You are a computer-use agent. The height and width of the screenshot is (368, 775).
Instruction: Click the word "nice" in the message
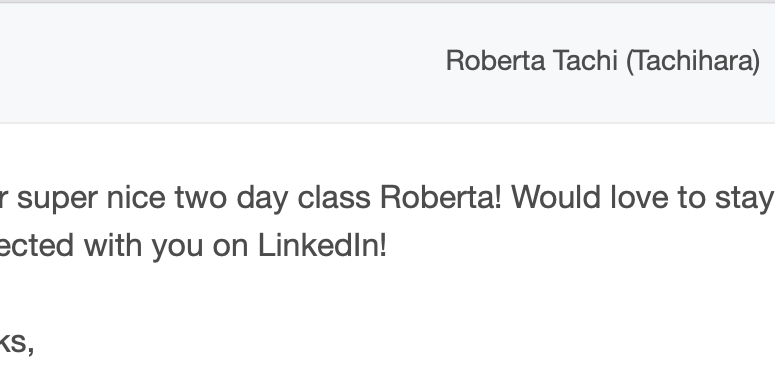coord(136,197)
